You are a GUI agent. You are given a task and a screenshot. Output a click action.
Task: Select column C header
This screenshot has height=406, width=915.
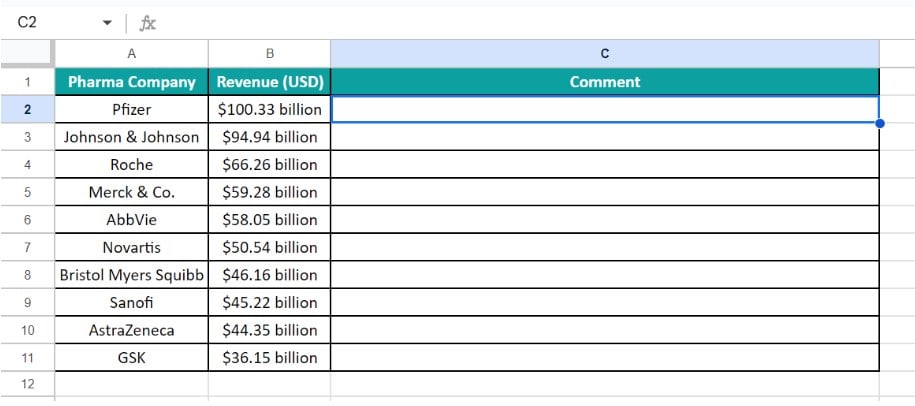(605, 54)
